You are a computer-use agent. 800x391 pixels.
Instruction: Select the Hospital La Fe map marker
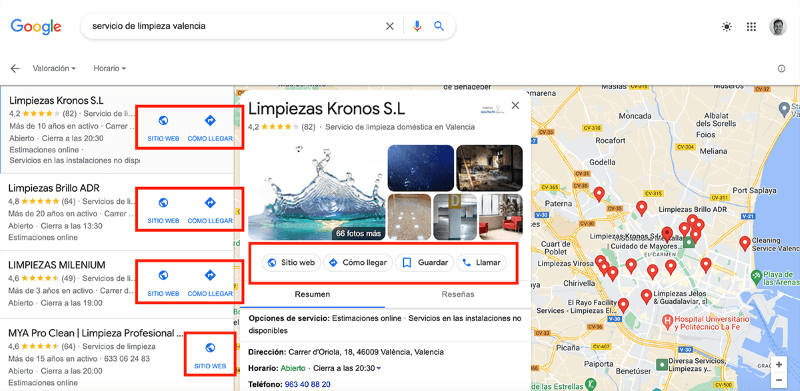pos(666,321)
